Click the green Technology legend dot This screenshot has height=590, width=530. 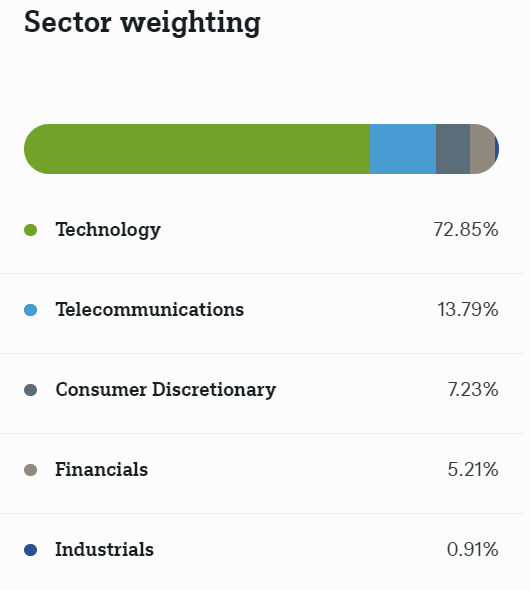pos(30,230)
